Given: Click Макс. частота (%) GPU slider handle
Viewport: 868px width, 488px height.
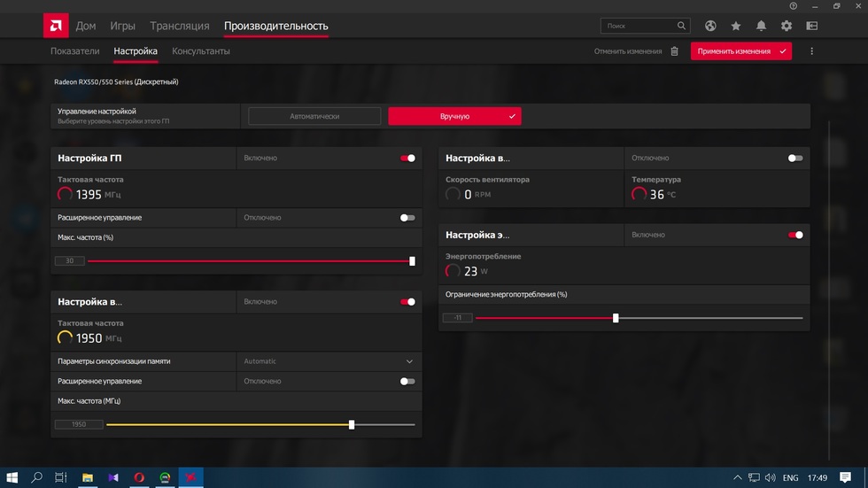Looking at the screenshot, I should pyautogui.click(x=412, y=261).
